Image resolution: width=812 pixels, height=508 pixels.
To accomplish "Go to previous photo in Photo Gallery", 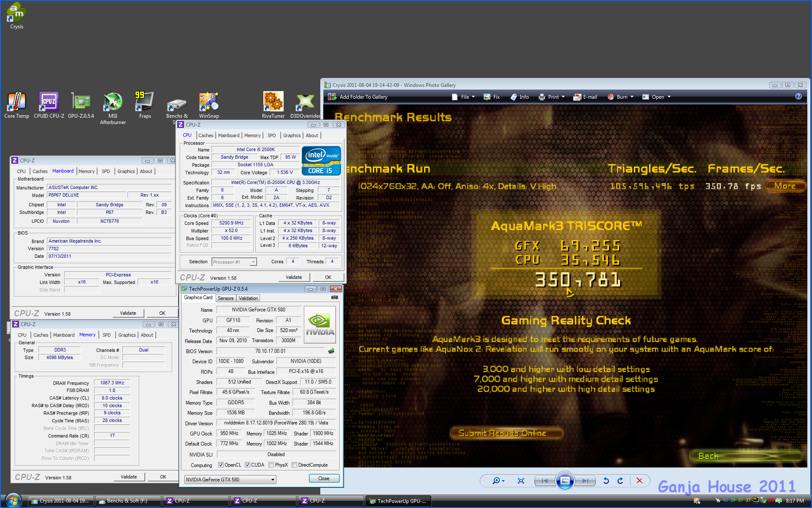I will click(545, 481).
